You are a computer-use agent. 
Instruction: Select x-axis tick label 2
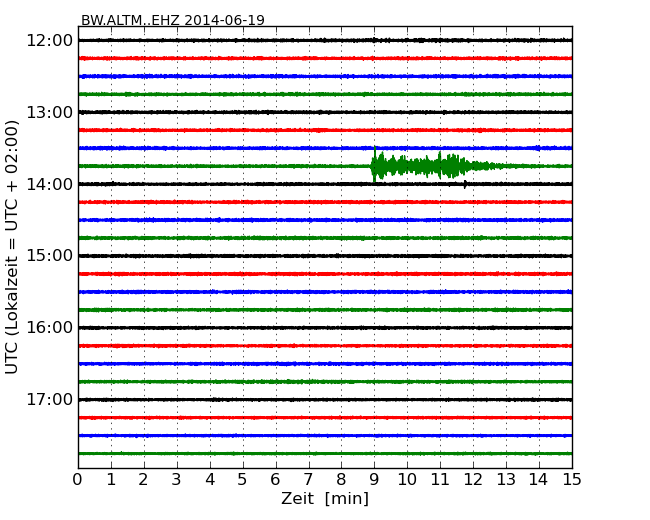click(143, 480)
